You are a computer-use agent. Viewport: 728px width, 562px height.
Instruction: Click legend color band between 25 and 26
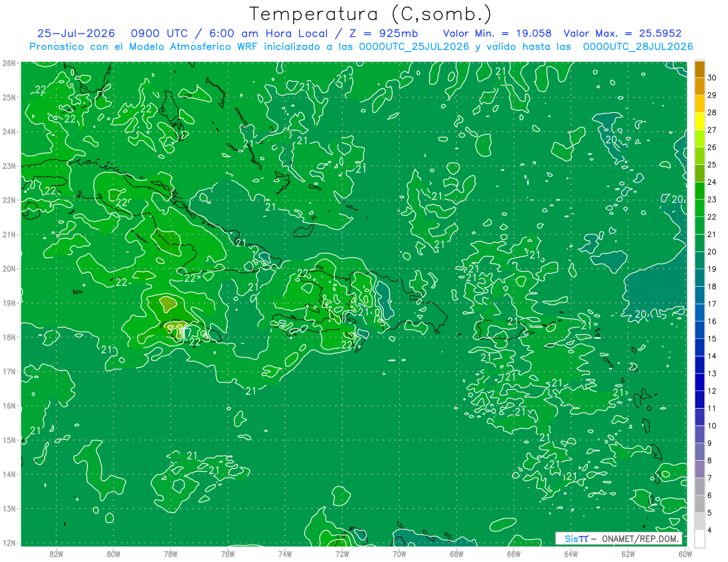point(699,156)
